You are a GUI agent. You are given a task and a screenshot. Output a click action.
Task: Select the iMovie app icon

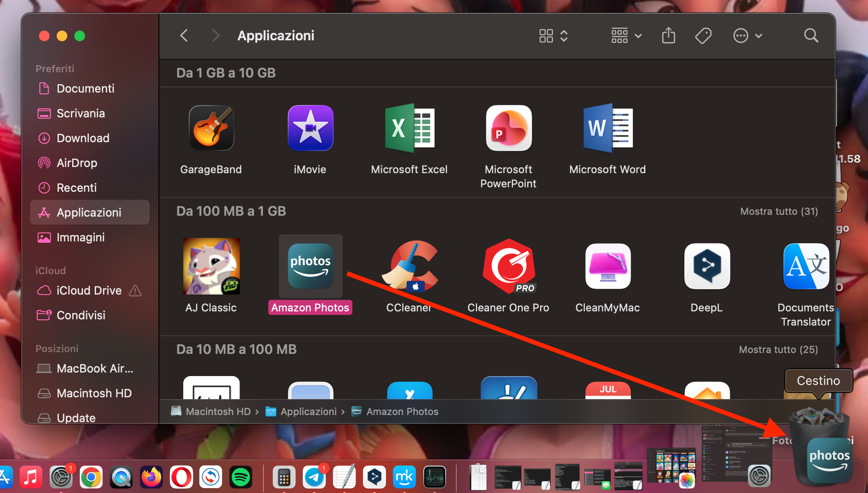[310, 128]
